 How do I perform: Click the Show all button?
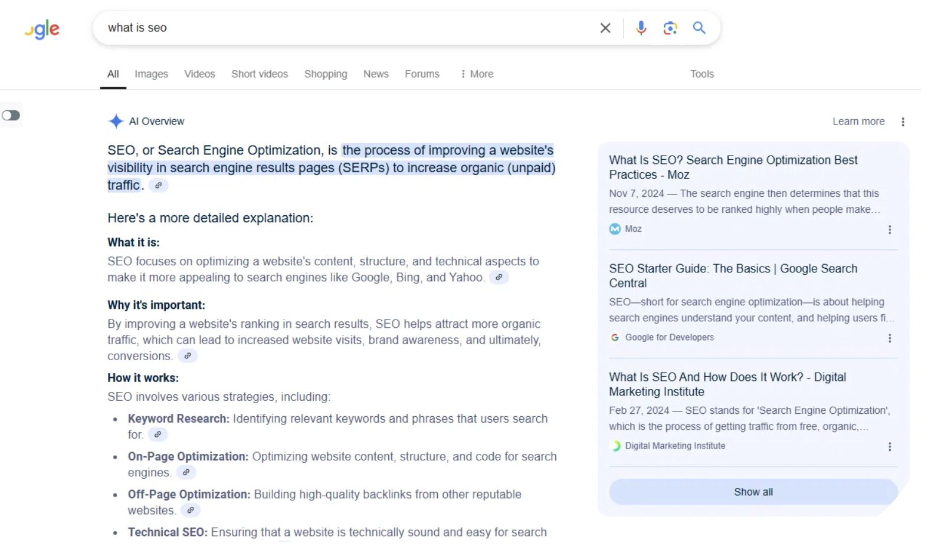point(753,492)
